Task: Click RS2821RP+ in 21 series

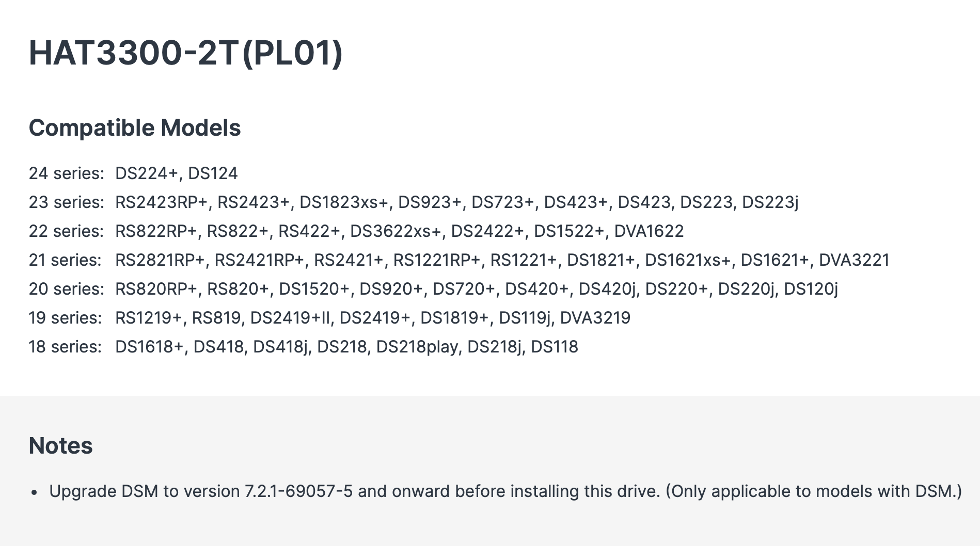Action: pyautogui.click(x=160, y=260)
